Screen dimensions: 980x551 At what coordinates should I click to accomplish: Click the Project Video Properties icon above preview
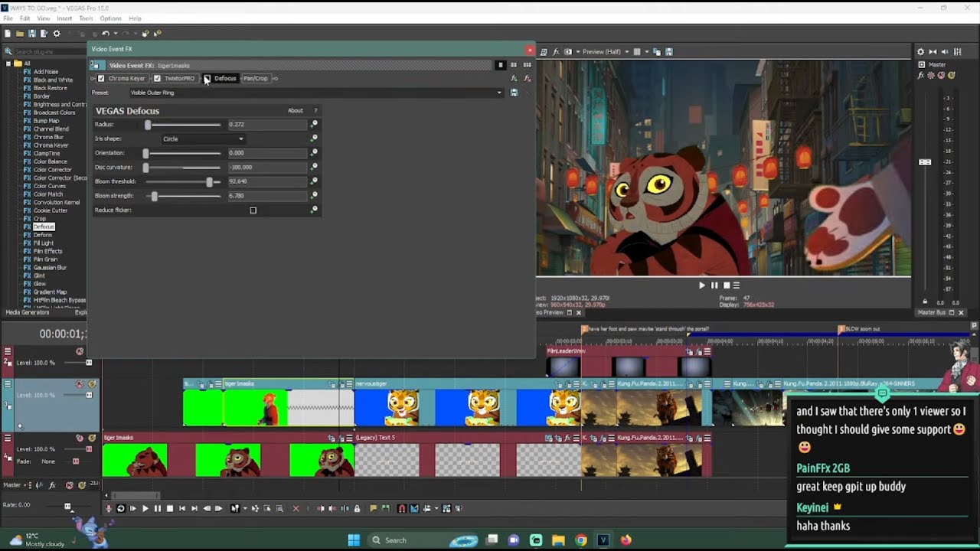tap(544, 52)
